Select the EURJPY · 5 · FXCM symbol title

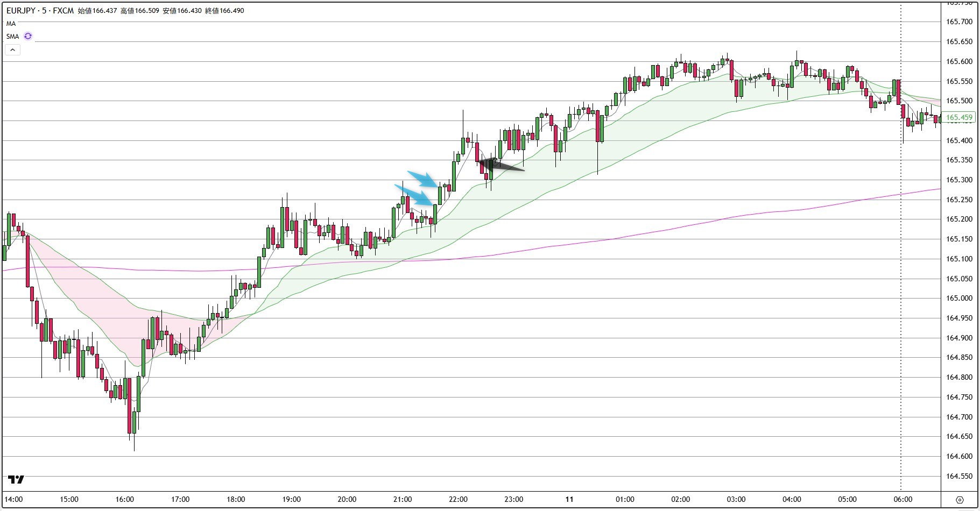(x=40, y=10)
